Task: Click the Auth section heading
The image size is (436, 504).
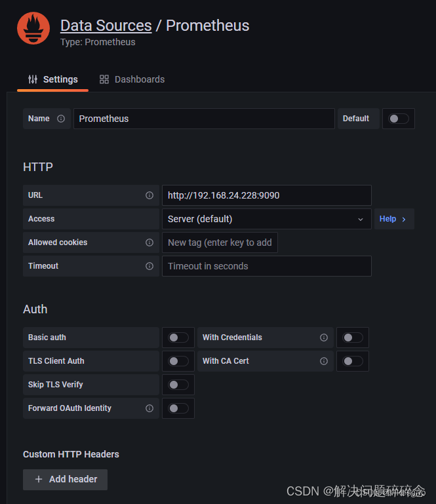Action: tap(35, 309)
